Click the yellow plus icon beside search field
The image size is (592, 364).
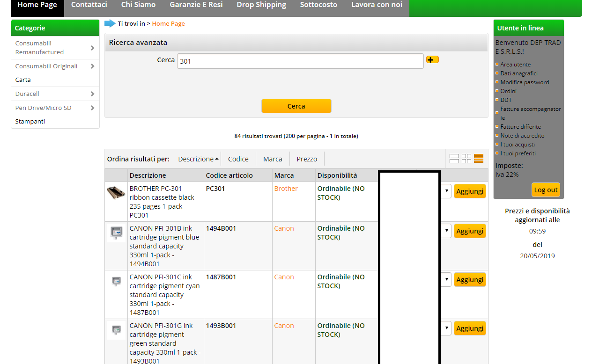(x=432, y=59)
